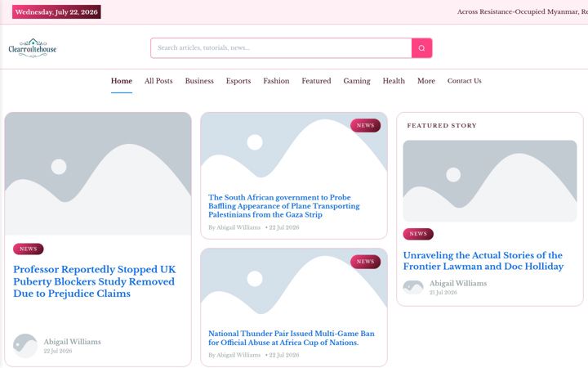Screen dimensions: 588x368
Task: Go to All Posts menu item
Action: point(158,81)
